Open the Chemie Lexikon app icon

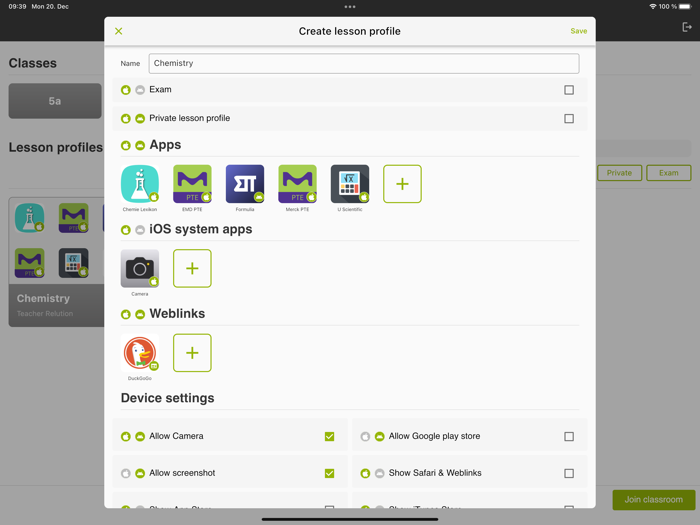point(140,184)
